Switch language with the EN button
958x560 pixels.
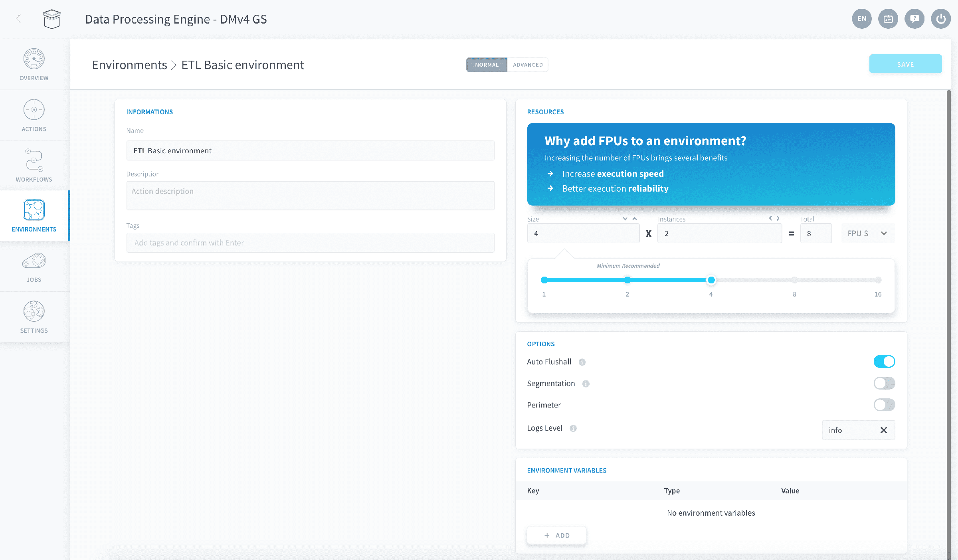(x=862, y=19)
